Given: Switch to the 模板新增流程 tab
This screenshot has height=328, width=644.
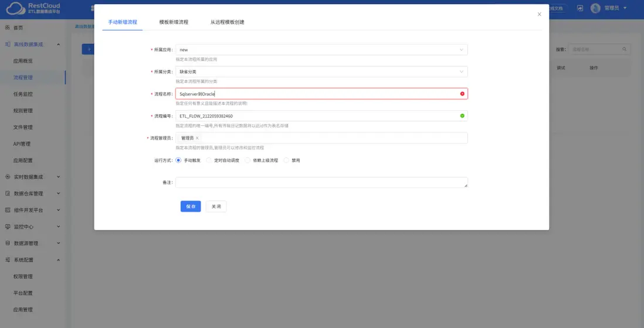Looking at the screenshot, I should click(174, 22).
